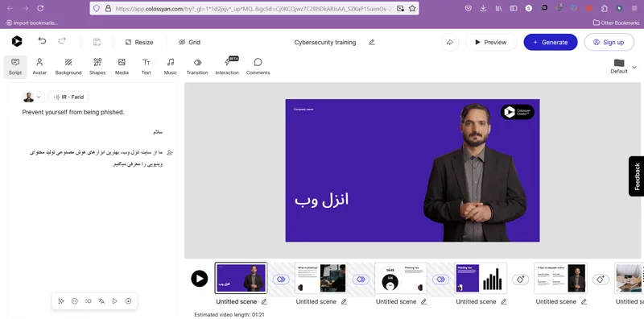Screen dimensions: 644x319
Task: Click the Generate button
Action: pos(551,43)
